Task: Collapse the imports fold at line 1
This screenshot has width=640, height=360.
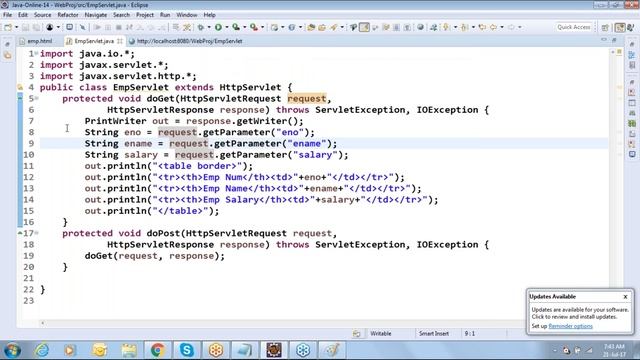Action: [x=36, y=53]
